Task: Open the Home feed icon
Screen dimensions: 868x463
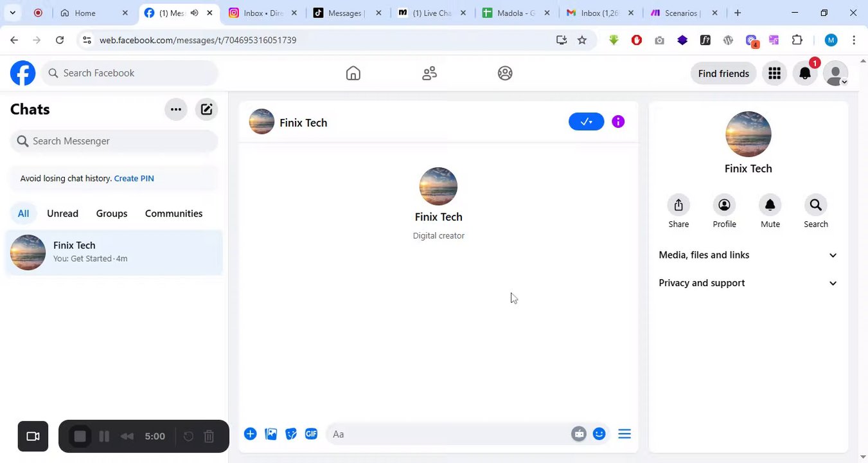Action: pyautogui.click(x=353, y=73)
